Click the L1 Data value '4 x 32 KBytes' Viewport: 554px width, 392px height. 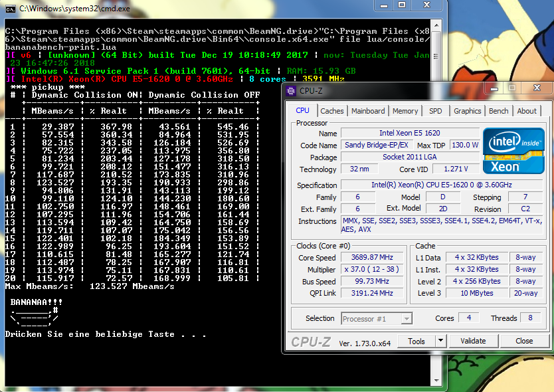[x=477, y=257]
